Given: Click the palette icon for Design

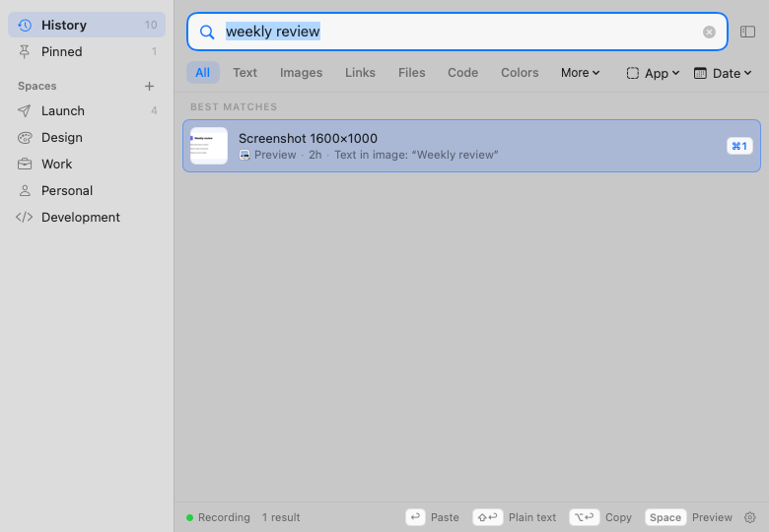Looking at the screenshot, I should tap(25, 138).
